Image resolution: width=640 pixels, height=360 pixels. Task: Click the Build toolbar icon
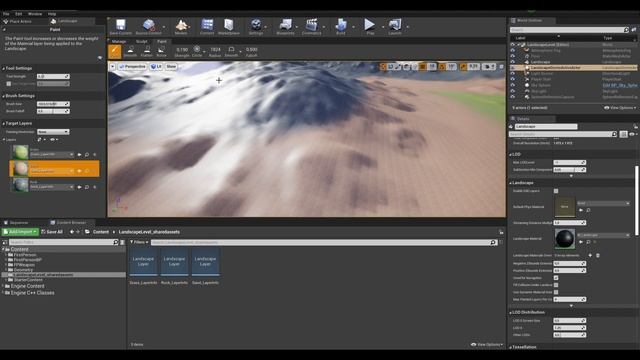pyautogui.click(x=341, y=27)
